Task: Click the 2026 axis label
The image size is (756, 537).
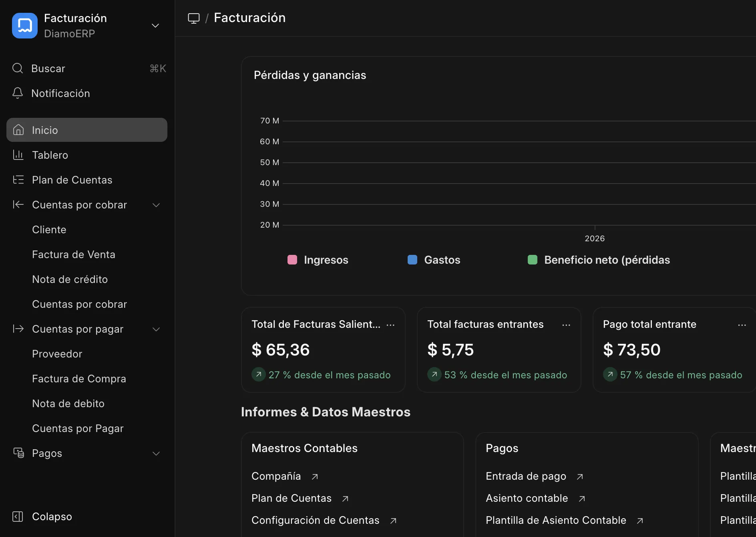Action: point(595,238)
